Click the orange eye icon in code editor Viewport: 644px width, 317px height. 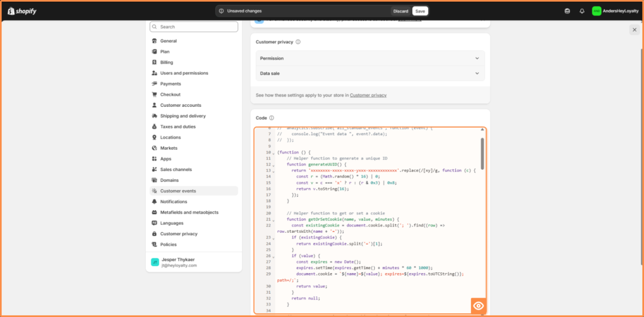point(479,305)
